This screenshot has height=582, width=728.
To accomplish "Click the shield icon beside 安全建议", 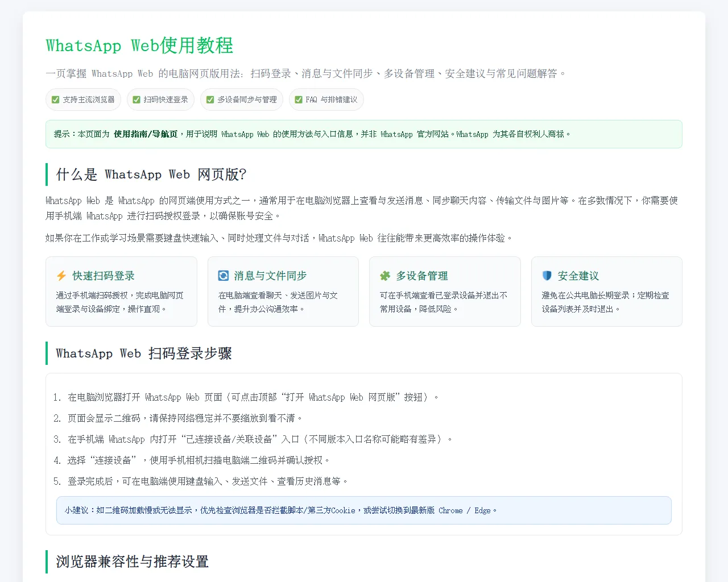I will tap(547, 276).
